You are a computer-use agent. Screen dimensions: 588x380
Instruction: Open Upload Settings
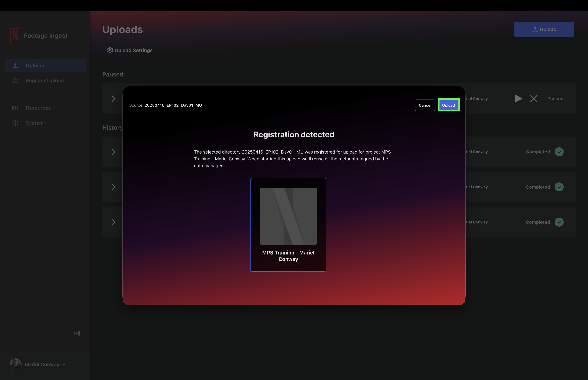coord(130,50)
